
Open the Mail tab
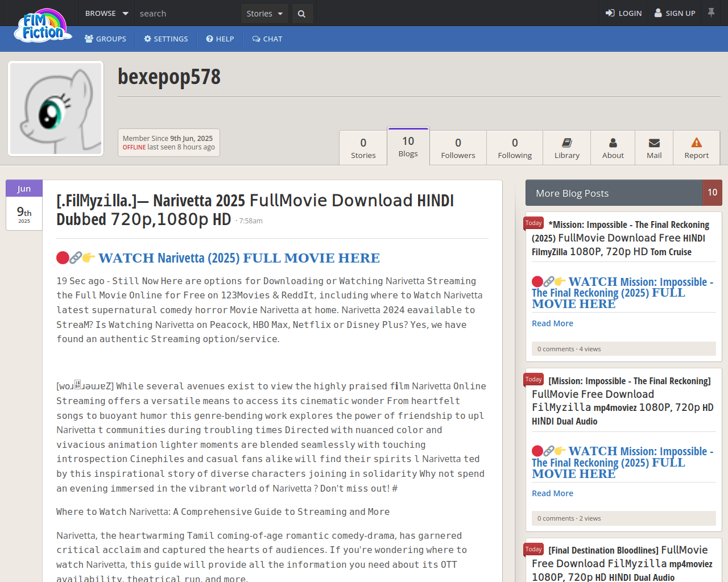654,148
